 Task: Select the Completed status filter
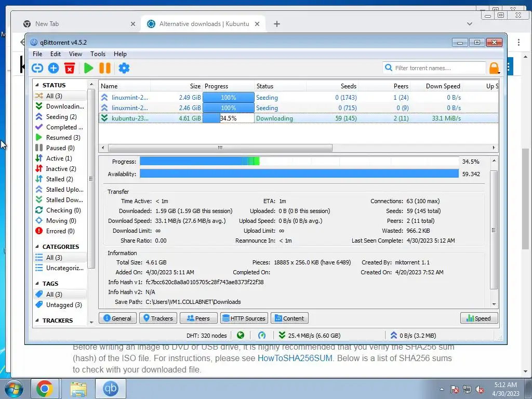[x=60, y=127]
